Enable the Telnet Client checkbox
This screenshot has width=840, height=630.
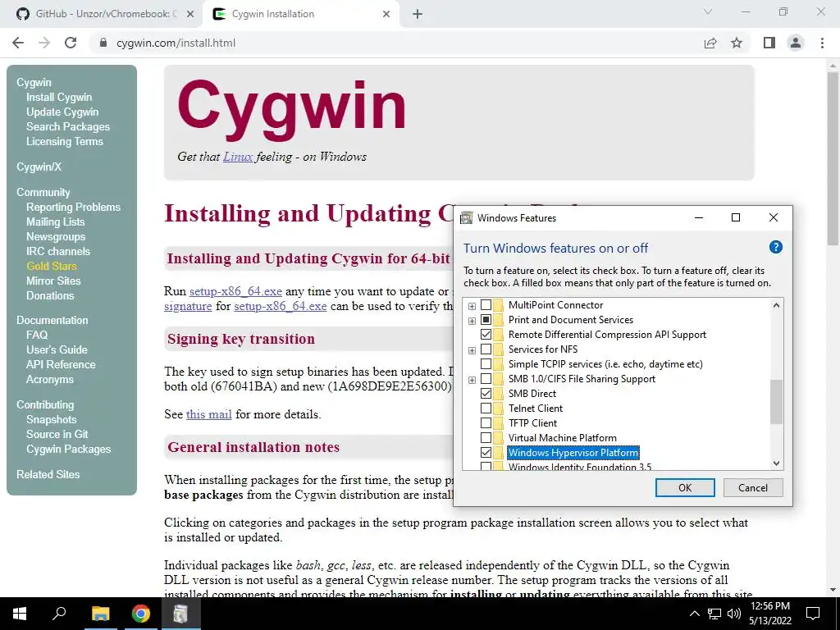pyautogui.click(x=486, y=409)
